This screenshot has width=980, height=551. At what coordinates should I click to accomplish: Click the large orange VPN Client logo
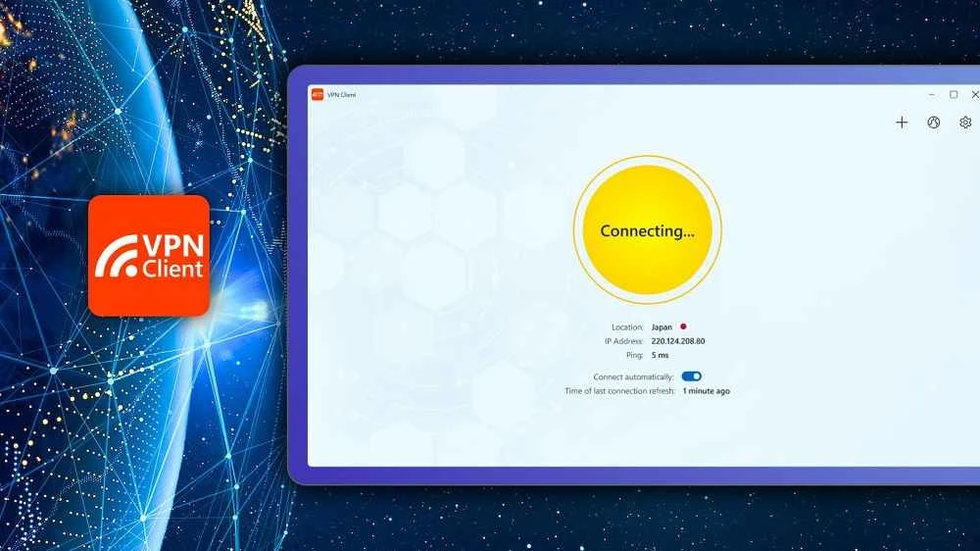[149, 255]
